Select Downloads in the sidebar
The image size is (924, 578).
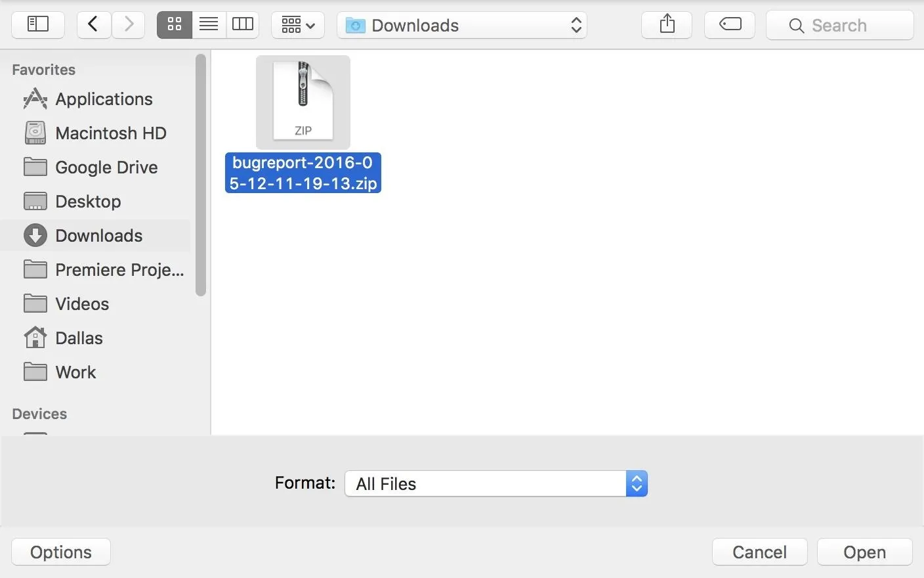tap(96, 236)
